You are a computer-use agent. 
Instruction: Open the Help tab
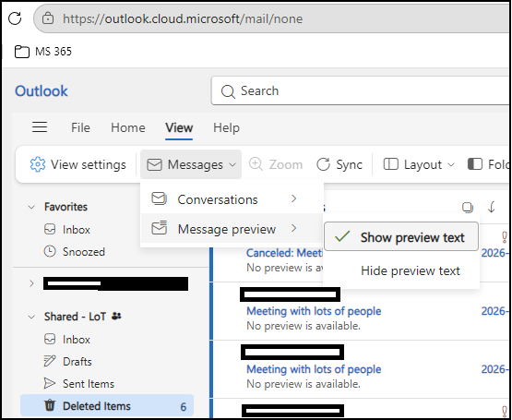point(226,127)
